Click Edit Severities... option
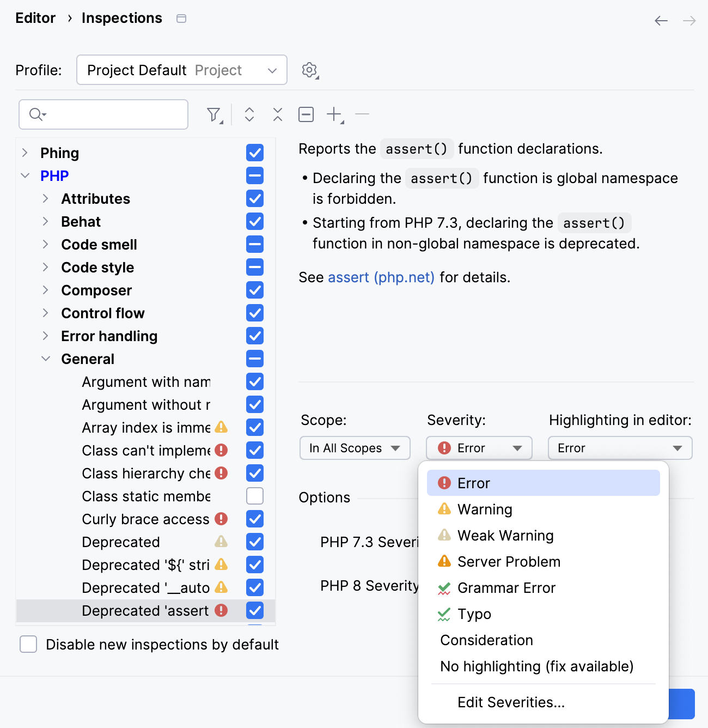 tap(511, 702)
